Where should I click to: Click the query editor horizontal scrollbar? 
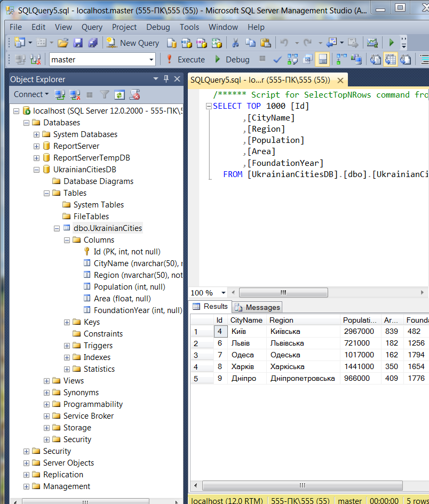click(x=283, y=293)
